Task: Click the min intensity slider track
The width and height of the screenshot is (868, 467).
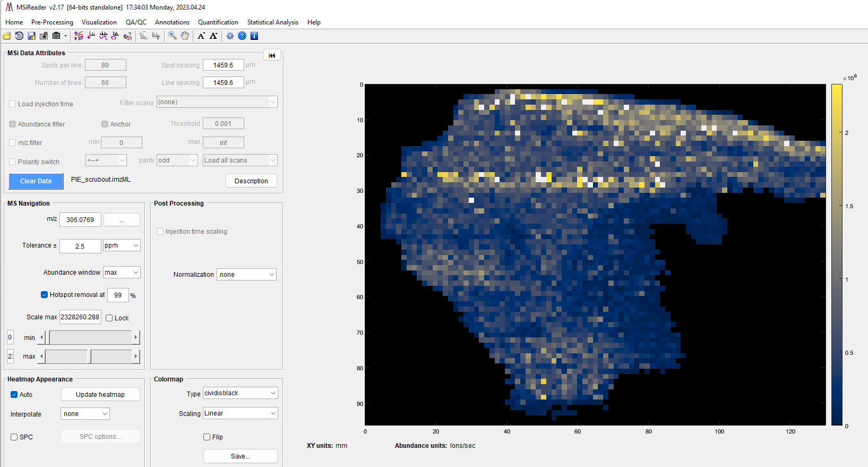Action: [x=90, y=337]
